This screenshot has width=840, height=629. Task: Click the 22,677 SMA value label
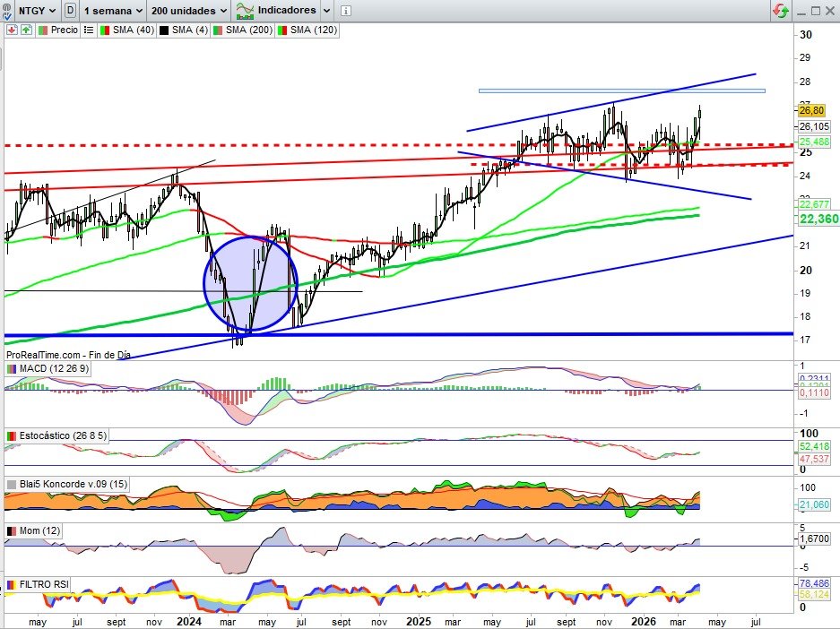814,204
